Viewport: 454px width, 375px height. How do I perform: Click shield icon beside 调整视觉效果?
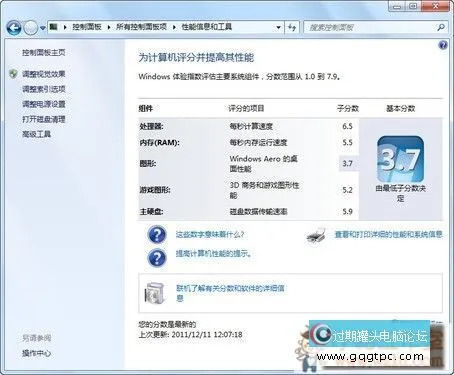tap(13, 74)
